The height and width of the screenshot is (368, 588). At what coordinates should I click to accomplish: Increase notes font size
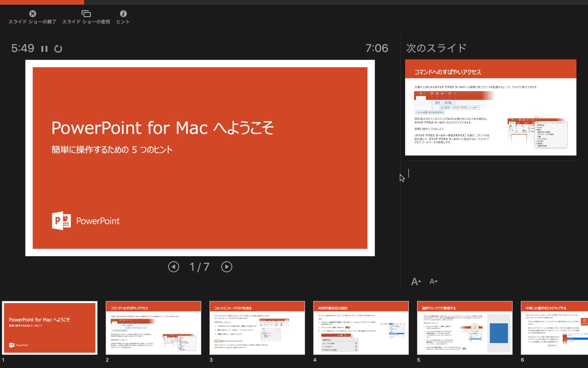[x=416, y=281]
